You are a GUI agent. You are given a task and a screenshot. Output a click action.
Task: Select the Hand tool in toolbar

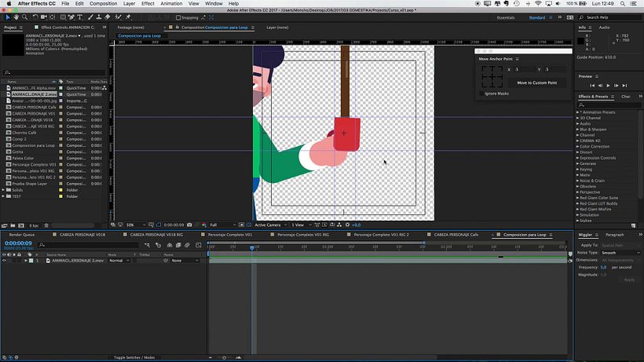16,17
